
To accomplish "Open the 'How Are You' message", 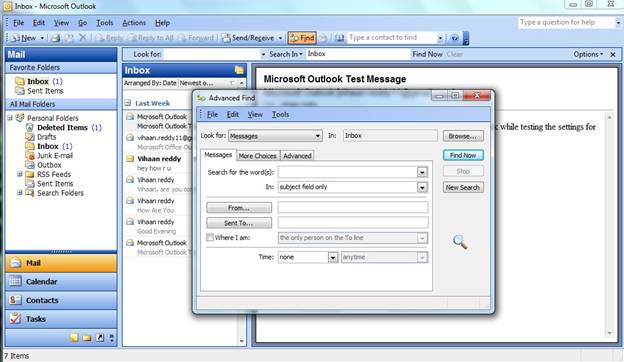I will (x=159, y=205).
